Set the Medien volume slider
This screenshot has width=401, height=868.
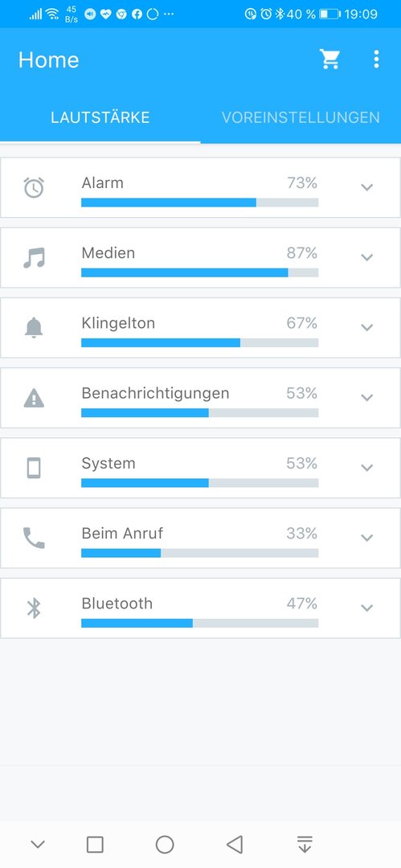(200, 272)
